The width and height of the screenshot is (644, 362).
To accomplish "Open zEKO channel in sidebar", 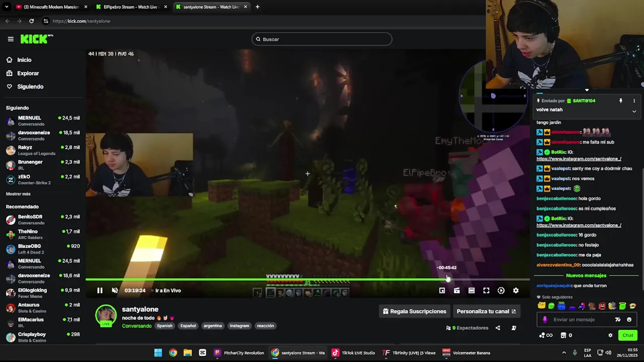I will point(43,179).
